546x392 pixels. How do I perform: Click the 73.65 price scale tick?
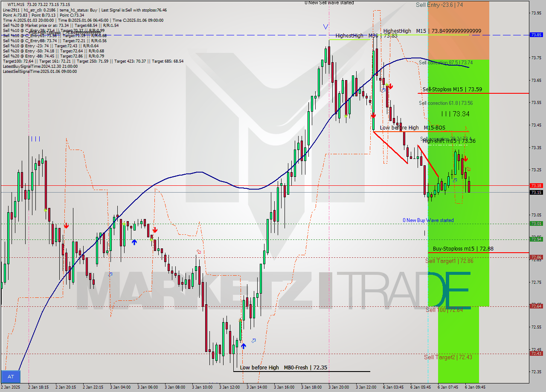[x=536, y=80]
